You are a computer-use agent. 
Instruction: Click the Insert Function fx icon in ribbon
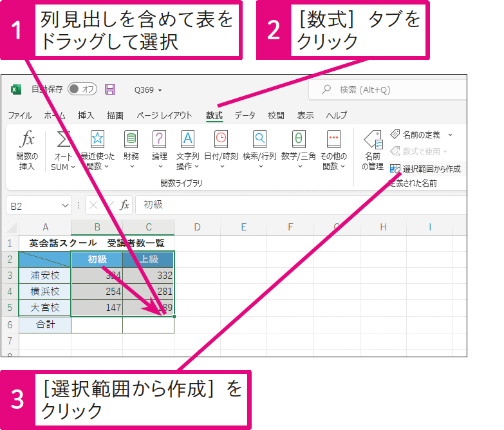(x=28, y=139)
